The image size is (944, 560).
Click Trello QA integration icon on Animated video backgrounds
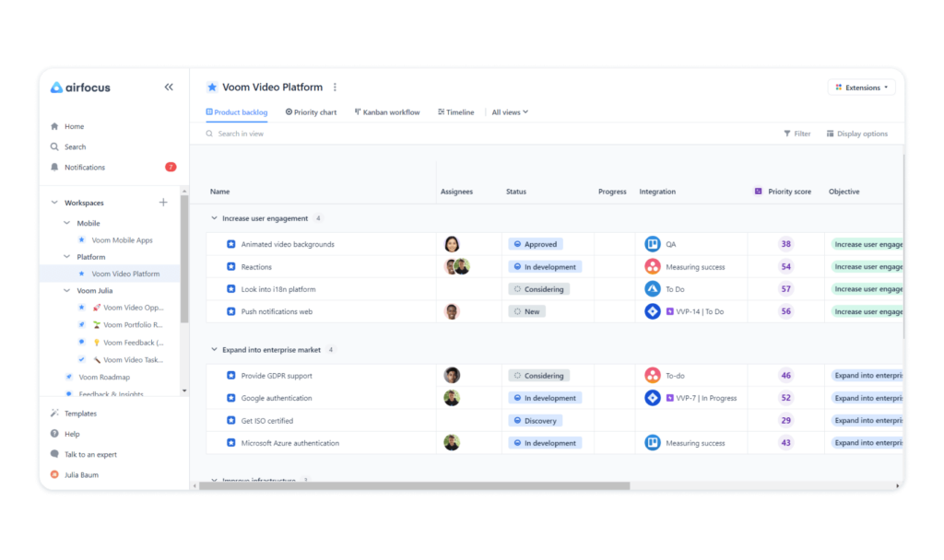652,244
